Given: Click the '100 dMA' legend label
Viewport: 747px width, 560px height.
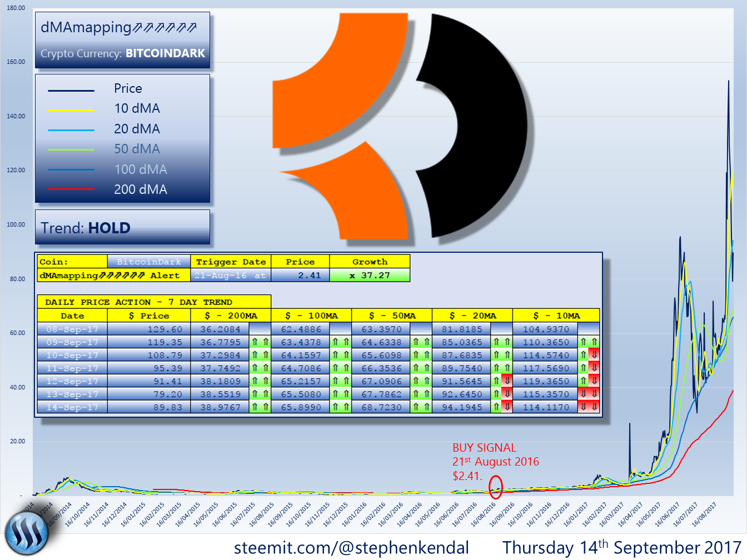Looking at the screenshot, I should tap(141, 169).
